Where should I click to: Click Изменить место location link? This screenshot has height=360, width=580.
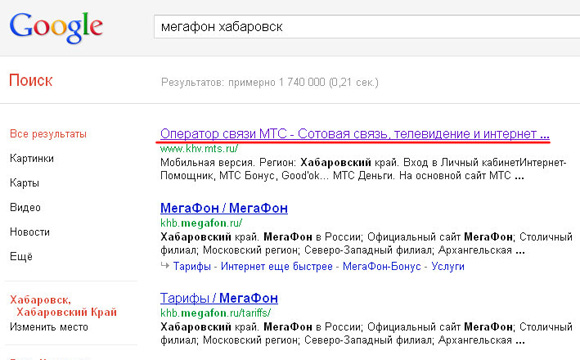(49, 327)
